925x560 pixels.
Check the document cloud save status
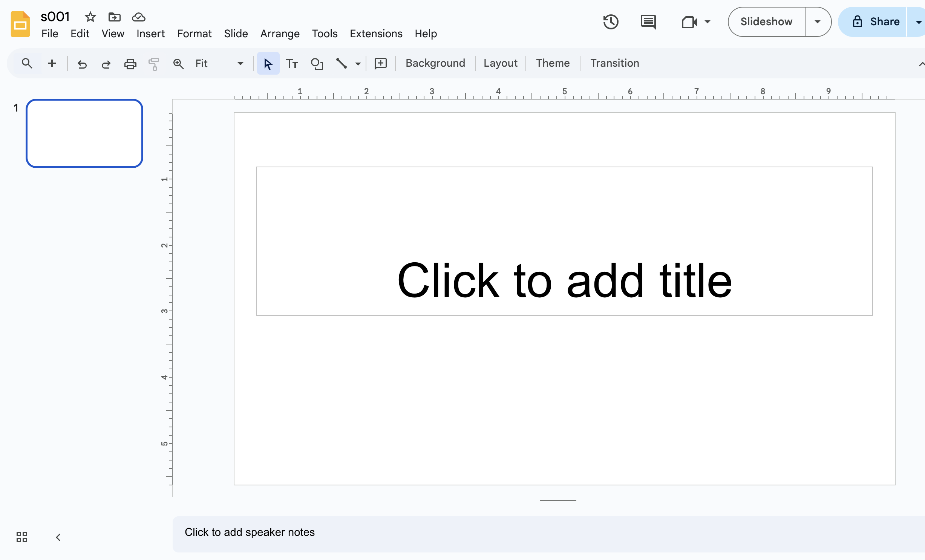(138, 17)
